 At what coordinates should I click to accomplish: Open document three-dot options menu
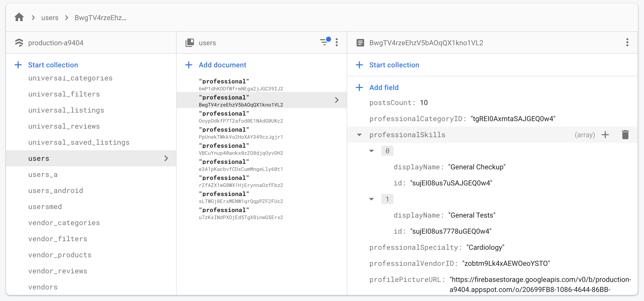pos(627,42)
